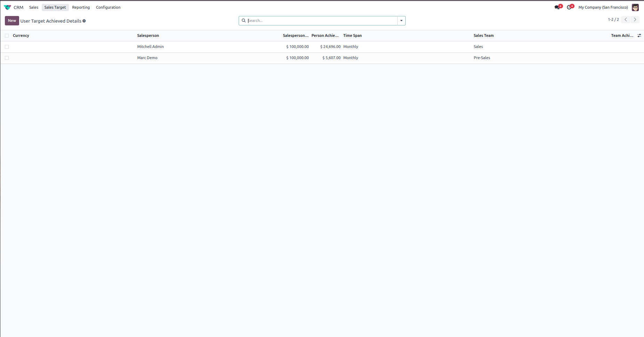The image size is (644, 337).
Task: Click the $ 24,696.00 achieved value
Action: [x=330, y=47]
